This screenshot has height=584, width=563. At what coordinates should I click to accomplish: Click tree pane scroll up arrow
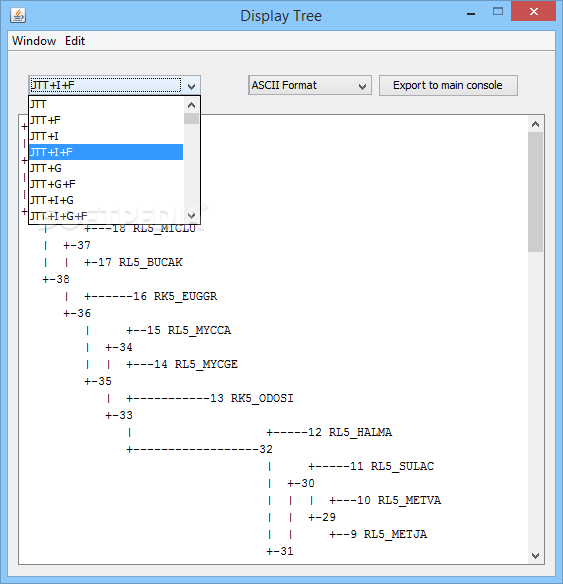pyautogui.click(x=535, y=124)
